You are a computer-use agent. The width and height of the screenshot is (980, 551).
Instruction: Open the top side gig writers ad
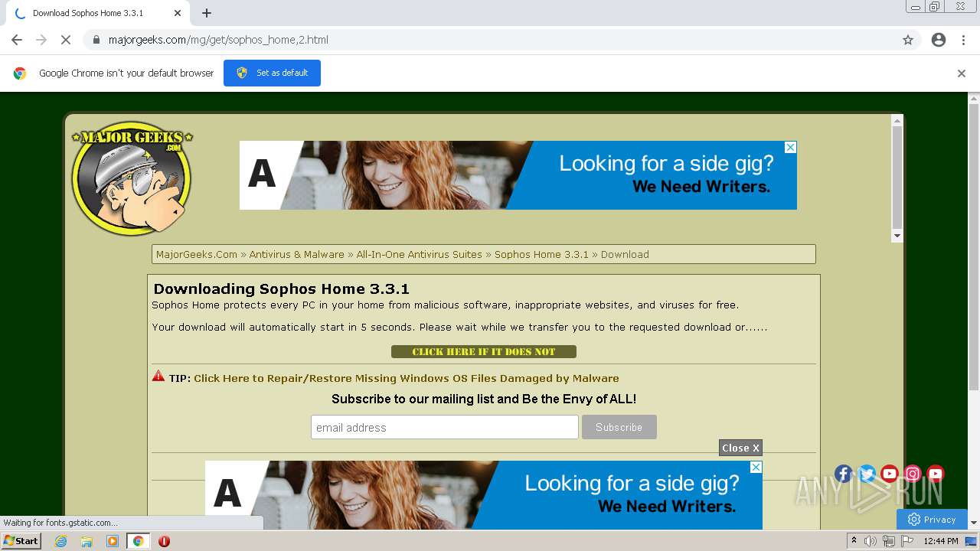pos(518,175)
